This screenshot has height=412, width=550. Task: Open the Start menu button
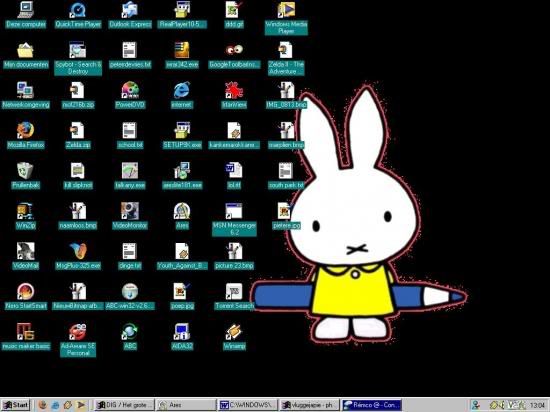[x=15, y=405]
